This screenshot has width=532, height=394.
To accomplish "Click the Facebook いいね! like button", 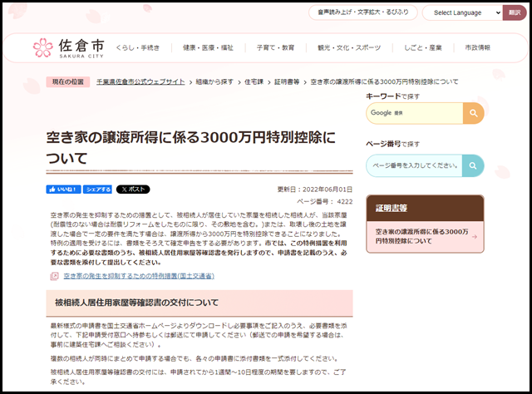I will pyautogui.click(x=63, y=190).
